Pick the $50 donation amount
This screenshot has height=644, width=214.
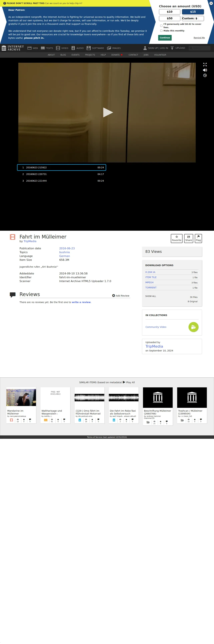pos(170,18)
